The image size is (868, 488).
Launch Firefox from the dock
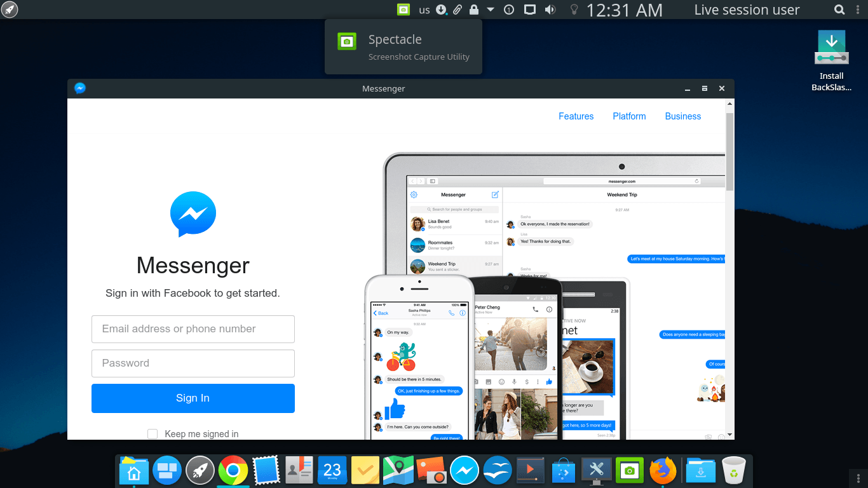click(x=663, y=471)
